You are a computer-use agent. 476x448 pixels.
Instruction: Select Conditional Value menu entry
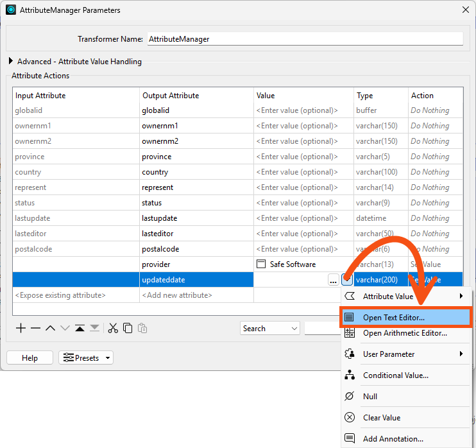coord(395,375)
